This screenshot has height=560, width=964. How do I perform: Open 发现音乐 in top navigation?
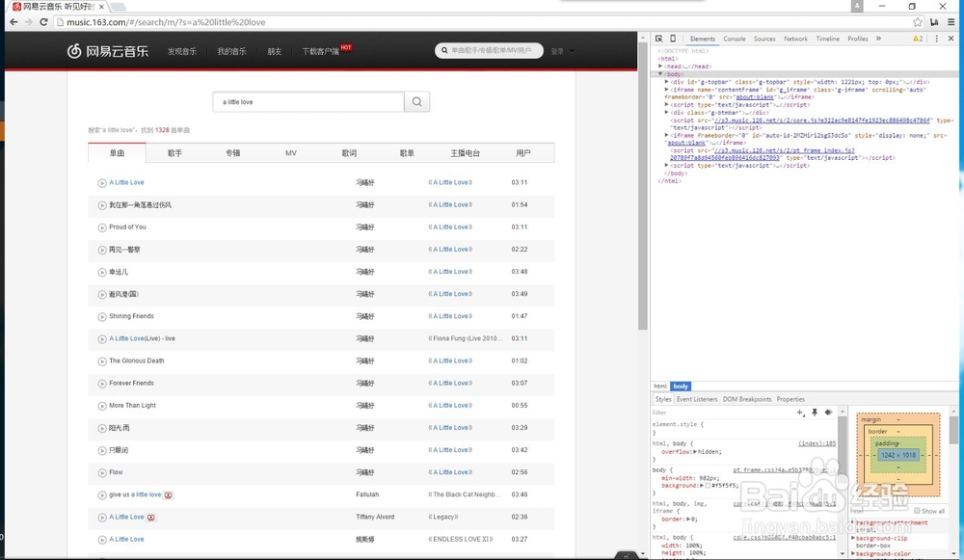point(182,52)
